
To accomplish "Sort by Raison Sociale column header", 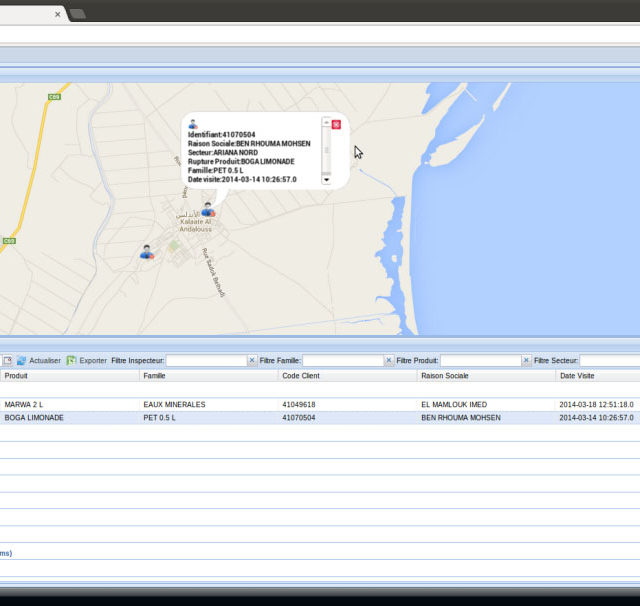I will pos(480,376).
